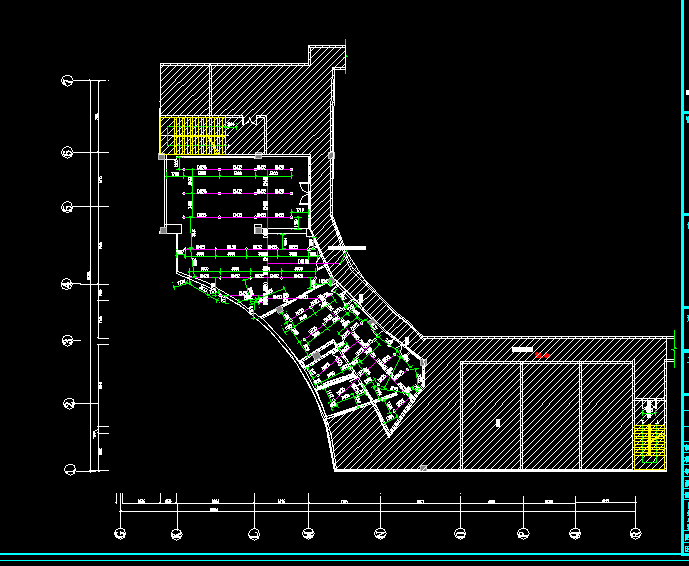Viewport: 689px width, 566px height.
Task: Click the hatched notch at the building's top edge
Action: pyautogui.click(x=327, y=56)
